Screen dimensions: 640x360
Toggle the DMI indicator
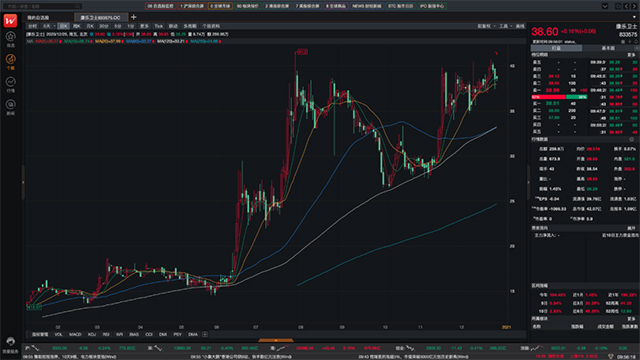pyautogui.click(x=163, y=334)
